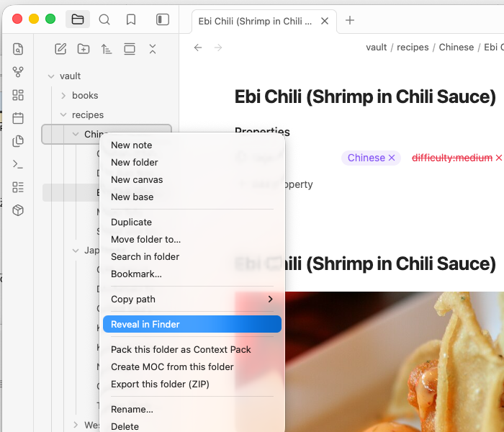
Task: Open templates ribbon icon
Action: (18, 141)
